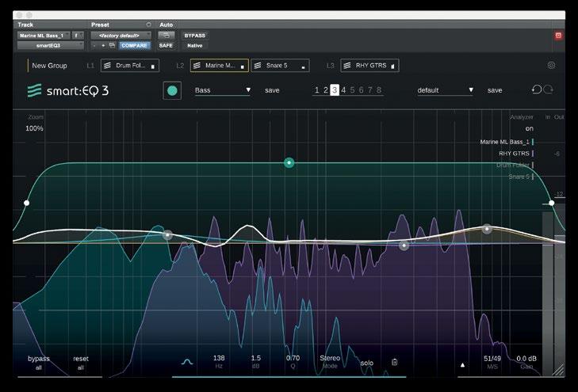The width and height of the screenshot is (578, 392).
Task: Click the preset minus icon
Action: pyautogui.click(x=94, y=45)
